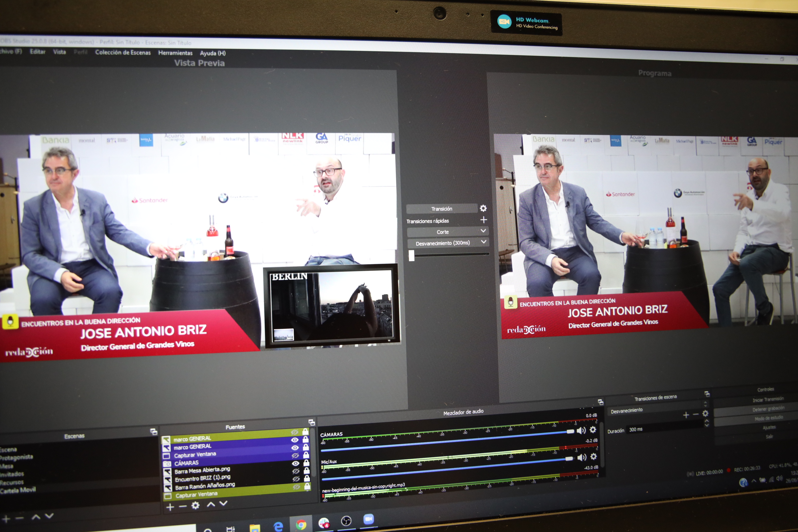This screenshot has width=798, height=532.
Task: Add a quick transition with the plus icon
Action: pos(483,220)
